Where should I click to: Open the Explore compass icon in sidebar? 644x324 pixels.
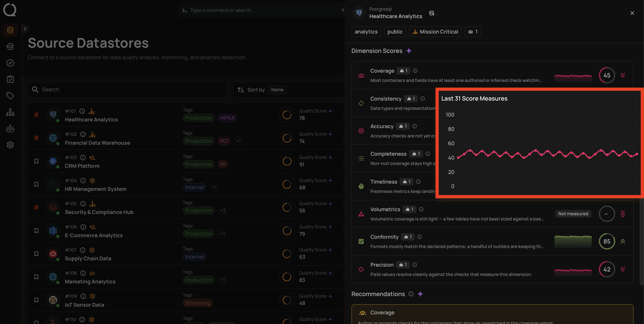coord(10,63)
